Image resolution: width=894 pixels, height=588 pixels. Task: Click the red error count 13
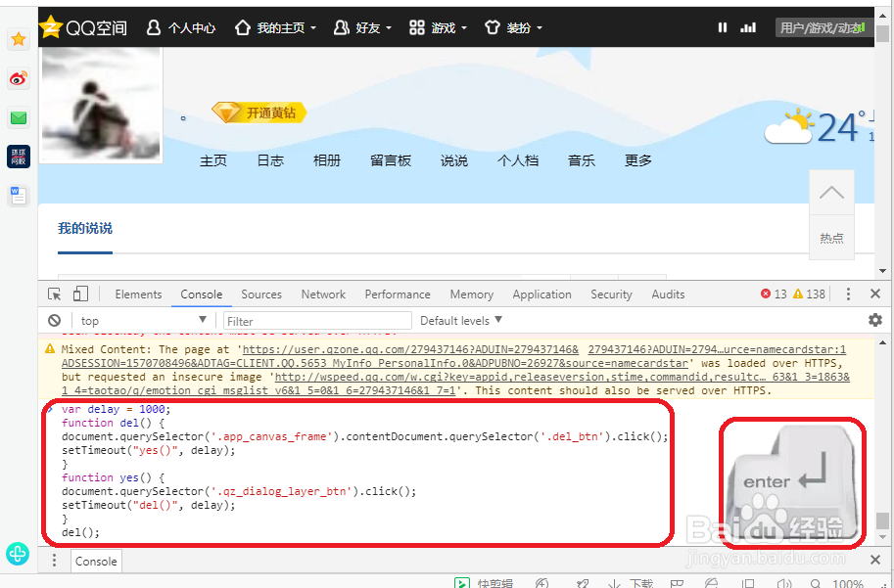pos(774,294)
